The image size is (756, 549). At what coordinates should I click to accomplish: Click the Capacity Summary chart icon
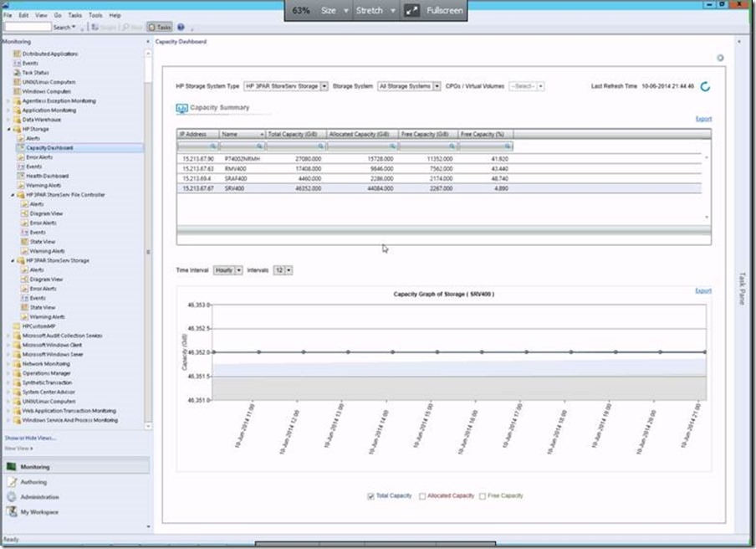pyautogui.click(x=181, y=108)
